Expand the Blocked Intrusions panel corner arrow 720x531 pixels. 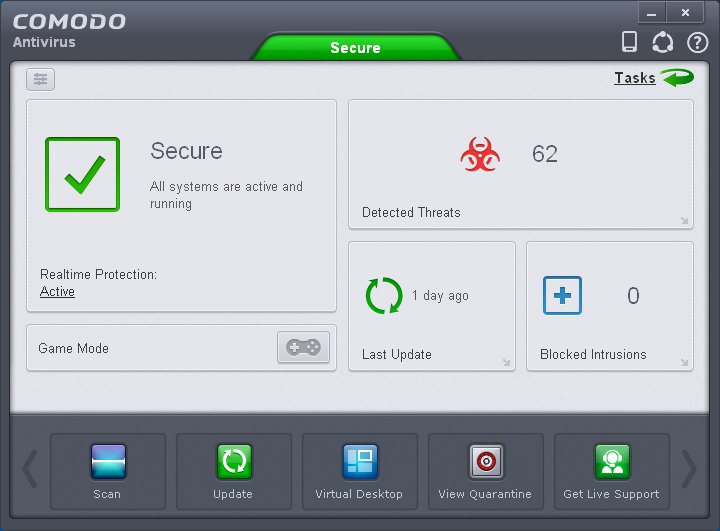click(x=684, y=363)
